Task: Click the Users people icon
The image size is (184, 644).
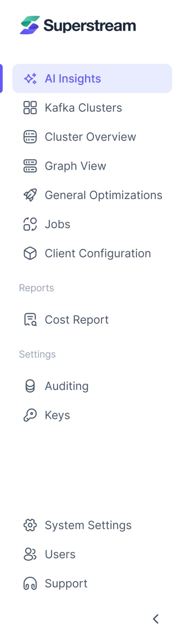Action: pos(30,554)
